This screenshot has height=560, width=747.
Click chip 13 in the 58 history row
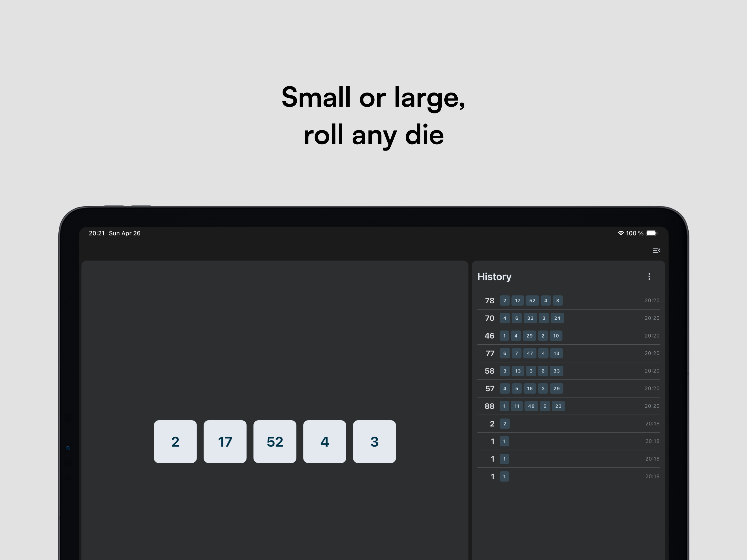point(518,371)
